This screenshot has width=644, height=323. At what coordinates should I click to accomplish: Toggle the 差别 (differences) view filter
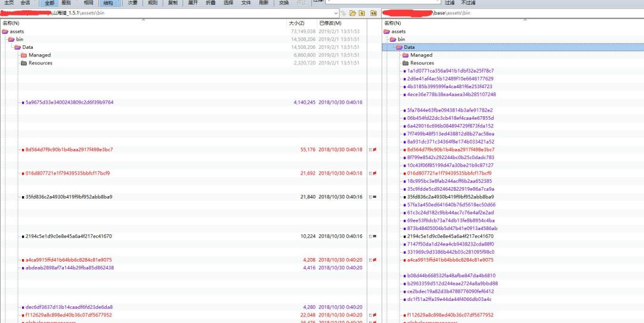(66, 3)
